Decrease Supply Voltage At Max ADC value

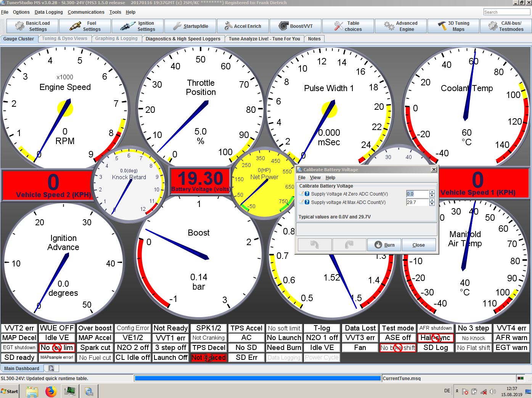(432, 204)
